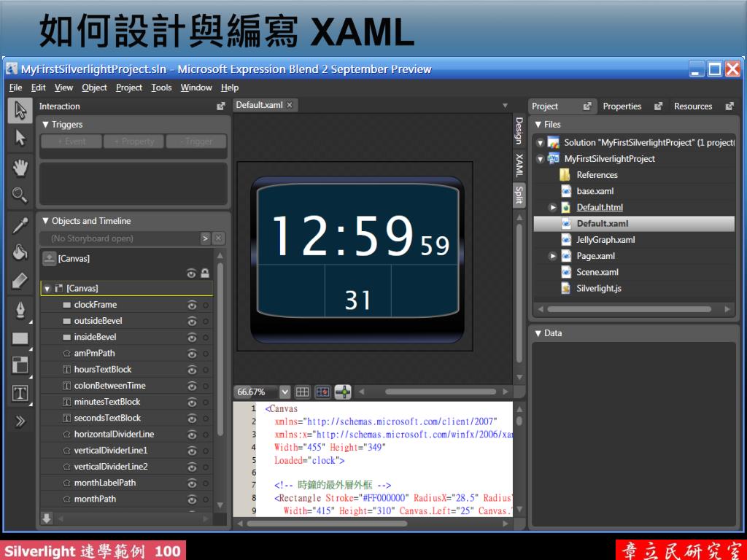The height and width of the screenshot is (560, 747).
Task: Open the Tools menu
Action: point(161,87)
